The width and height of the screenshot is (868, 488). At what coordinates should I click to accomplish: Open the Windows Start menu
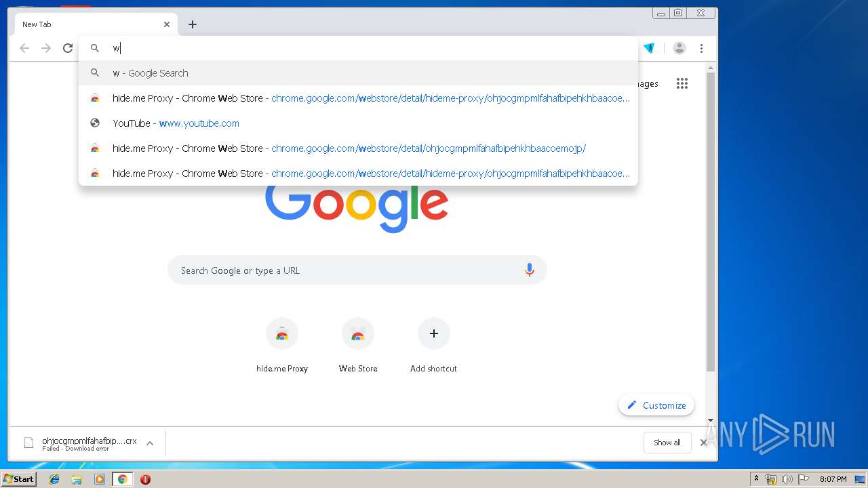18,479
